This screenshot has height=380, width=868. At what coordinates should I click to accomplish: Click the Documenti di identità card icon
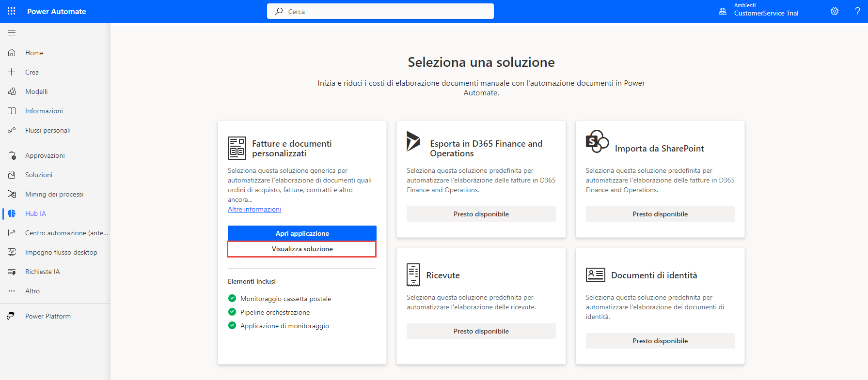pos(596,275)
